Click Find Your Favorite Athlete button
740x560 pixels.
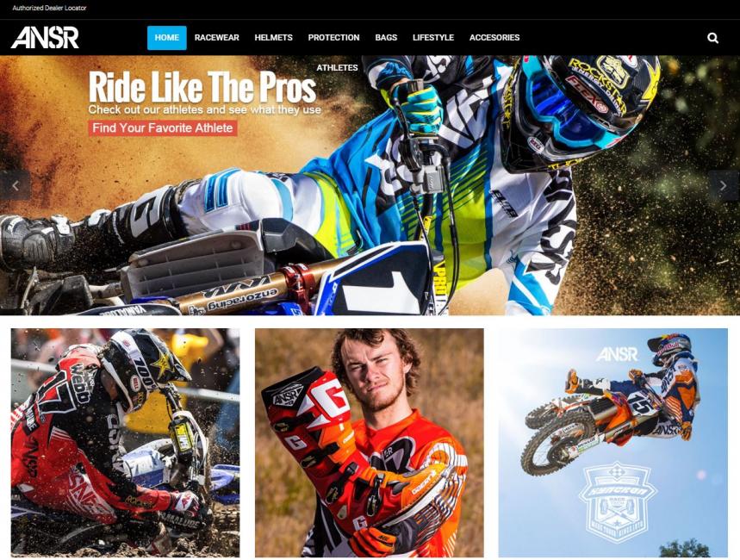click(162, 128)
